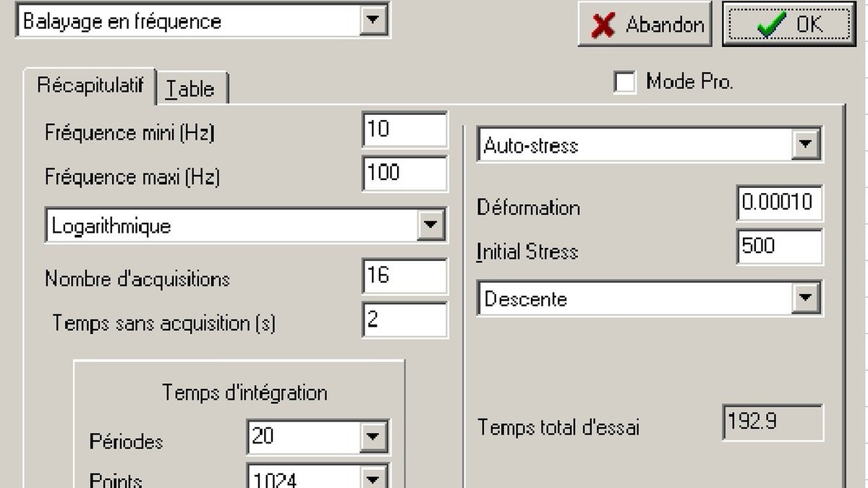Click the Déformation label
This screenshot has width=868, height=488.
[x=529, y=208]
